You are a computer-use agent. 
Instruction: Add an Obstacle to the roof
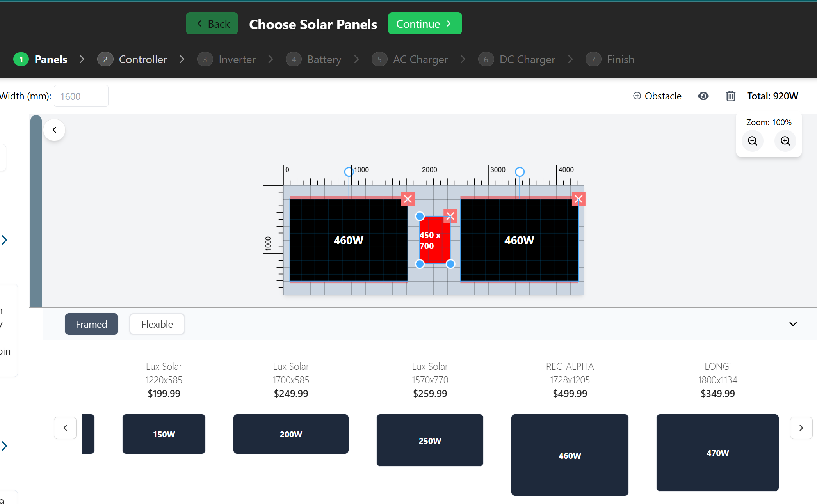[657, 96]
